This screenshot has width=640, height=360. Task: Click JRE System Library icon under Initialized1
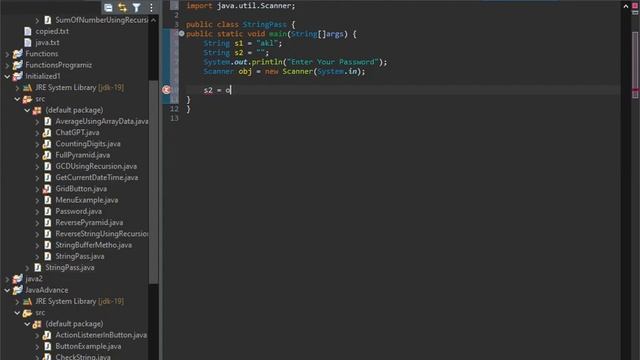pyautogui.click(x=27, y=87)
